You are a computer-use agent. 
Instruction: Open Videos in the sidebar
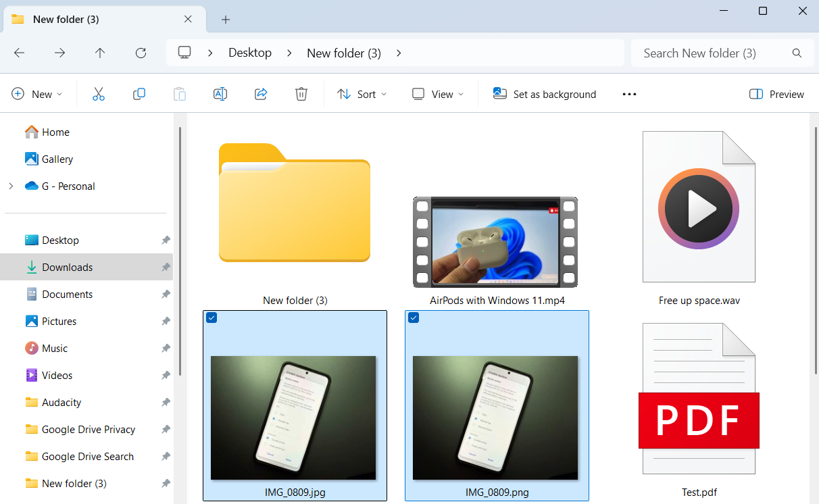click(49, 375)
